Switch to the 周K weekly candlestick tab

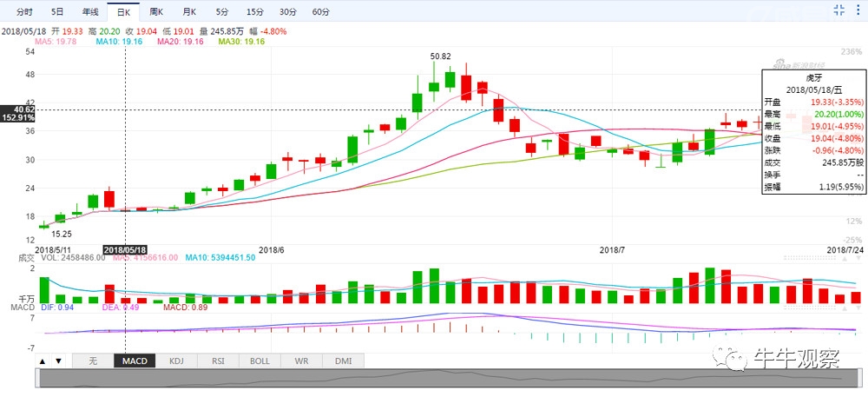156,11
